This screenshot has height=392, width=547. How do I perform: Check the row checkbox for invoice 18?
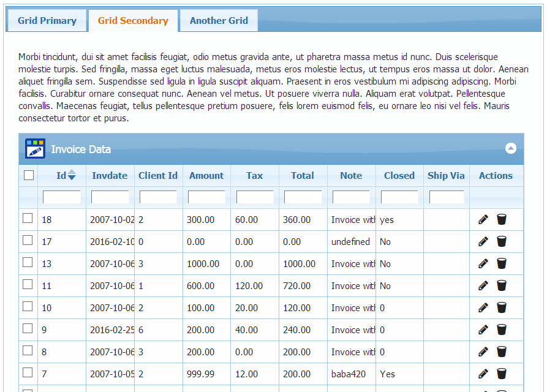pos(28,219)
